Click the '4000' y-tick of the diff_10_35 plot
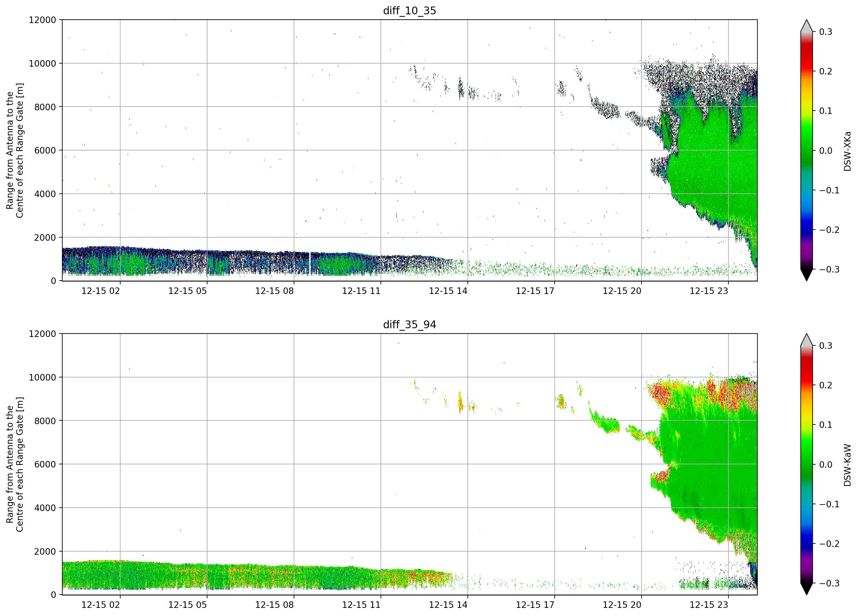The width and height of the screenshot is (858, 616). (45, 194)
